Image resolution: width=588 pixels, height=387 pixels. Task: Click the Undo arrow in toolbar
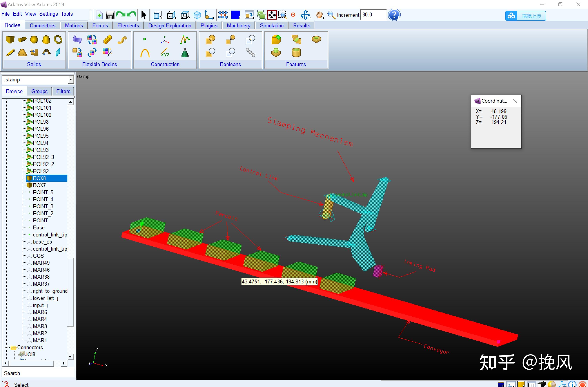[x=132, y=14]
